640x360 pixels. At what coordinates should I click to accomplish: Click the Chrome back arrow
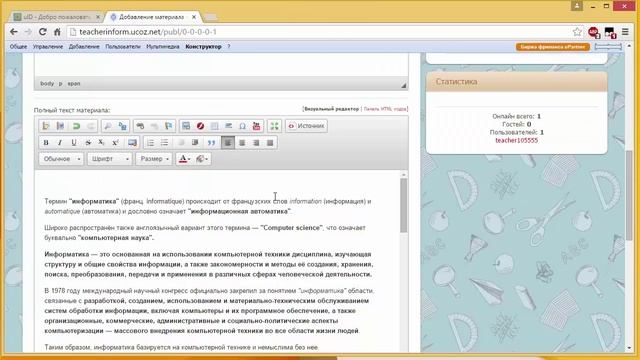[x=13, y=32]
